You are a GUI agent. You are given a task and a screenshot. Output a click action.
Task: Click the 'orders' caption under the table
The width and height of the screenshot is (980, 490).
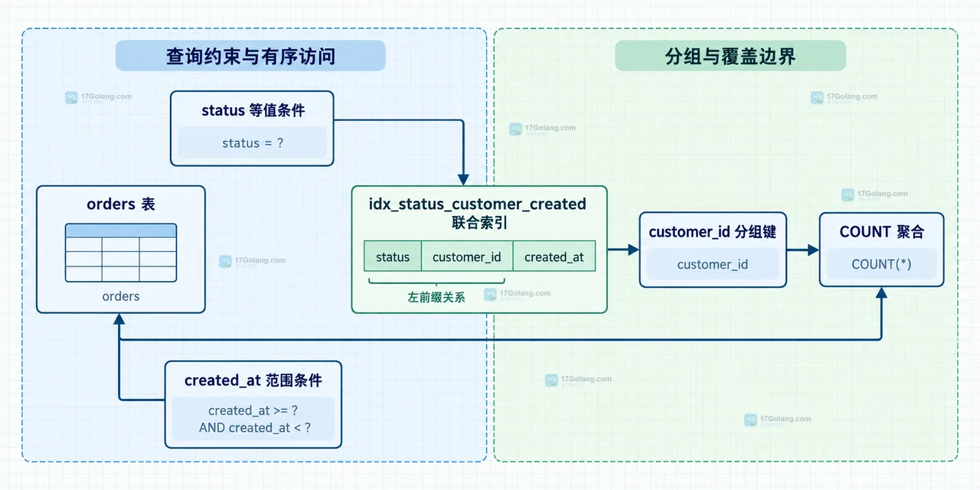121,296
